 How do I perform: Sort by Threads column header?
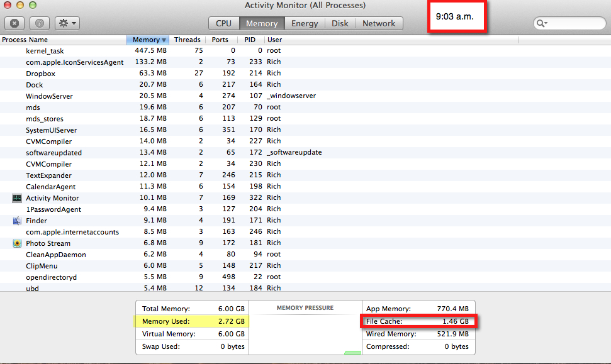187,40
